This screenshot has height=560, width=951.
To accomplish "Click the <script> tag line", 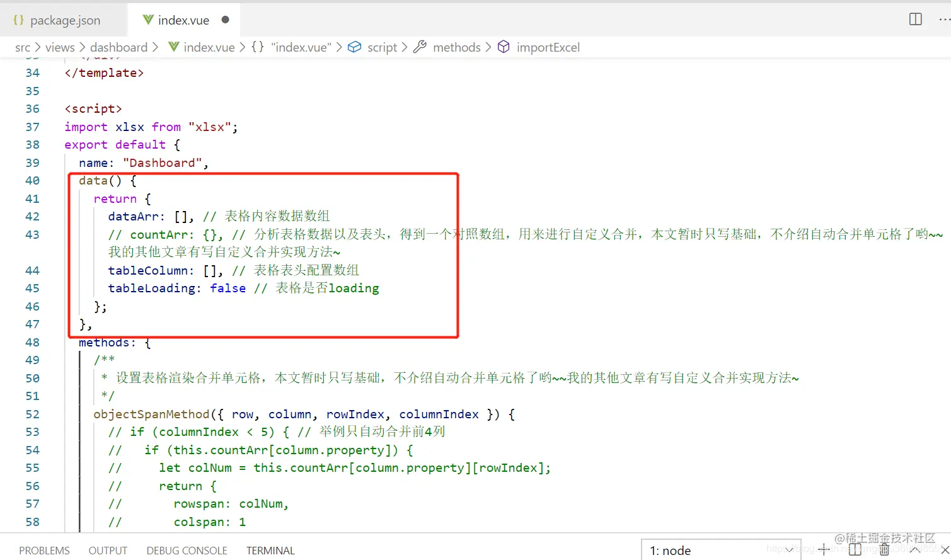I will pyautogui.click(x=93, y=109).
